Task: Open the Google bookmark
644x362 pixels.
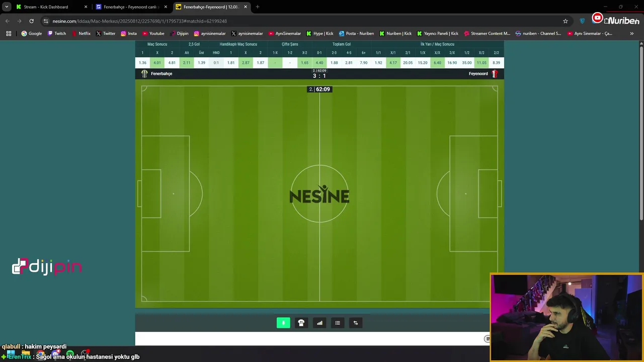Action: point(31,34)
